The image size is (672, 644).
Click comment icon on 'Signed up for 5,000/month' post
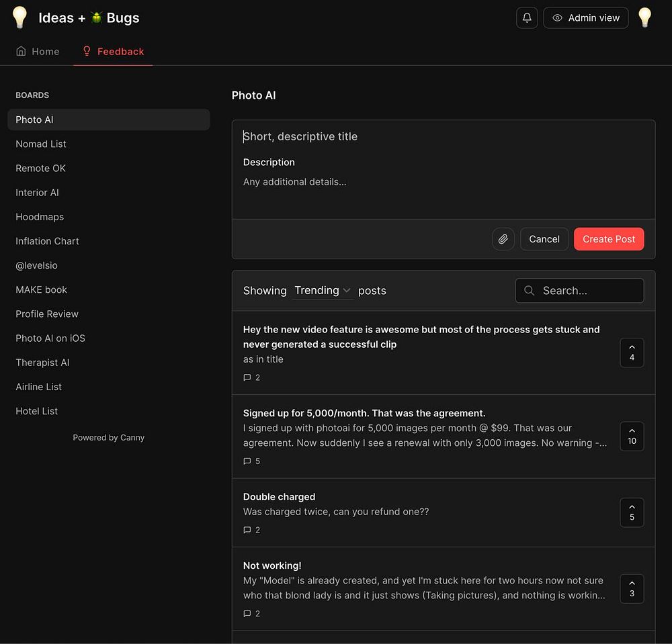(x=247, y=461)
